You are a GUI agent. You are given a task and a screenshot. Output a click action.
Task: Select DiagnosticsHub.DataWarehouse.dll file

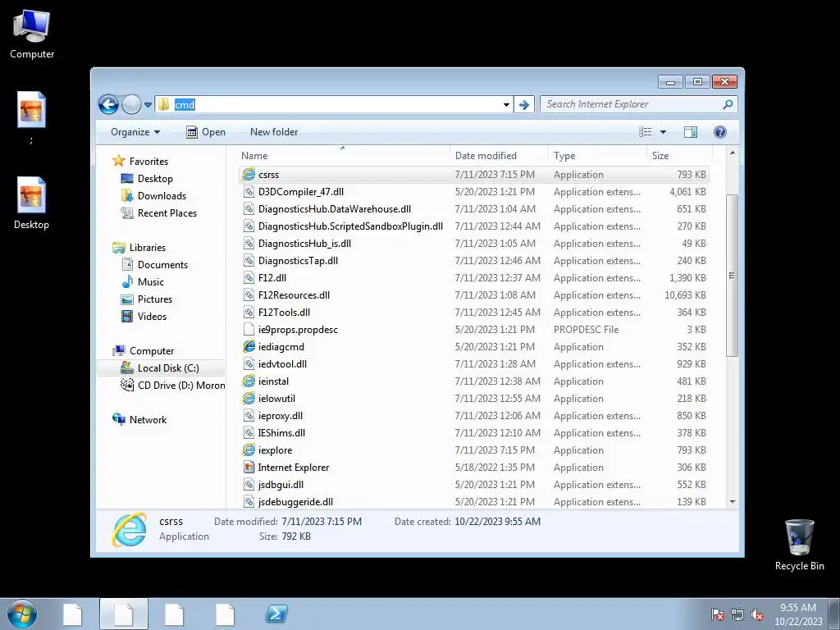335,209
